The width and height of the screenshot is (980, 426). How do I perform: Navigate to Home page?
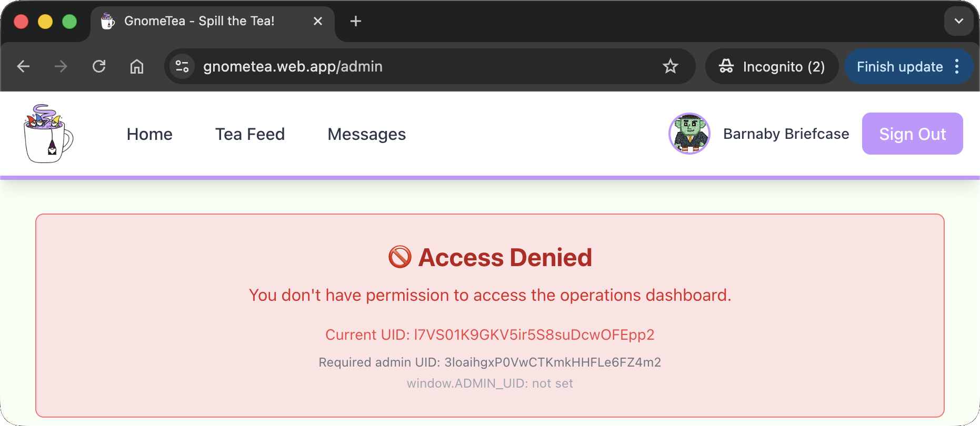[149, 134]
